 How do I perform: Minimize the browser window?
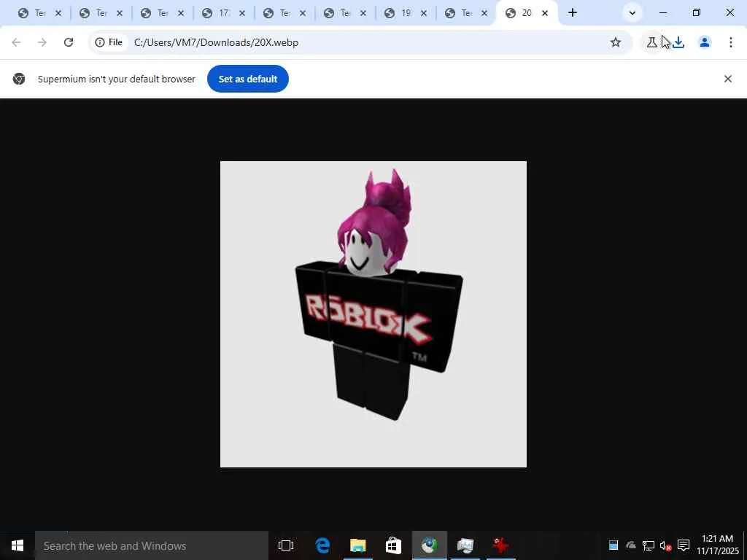(x=663, y=13)
